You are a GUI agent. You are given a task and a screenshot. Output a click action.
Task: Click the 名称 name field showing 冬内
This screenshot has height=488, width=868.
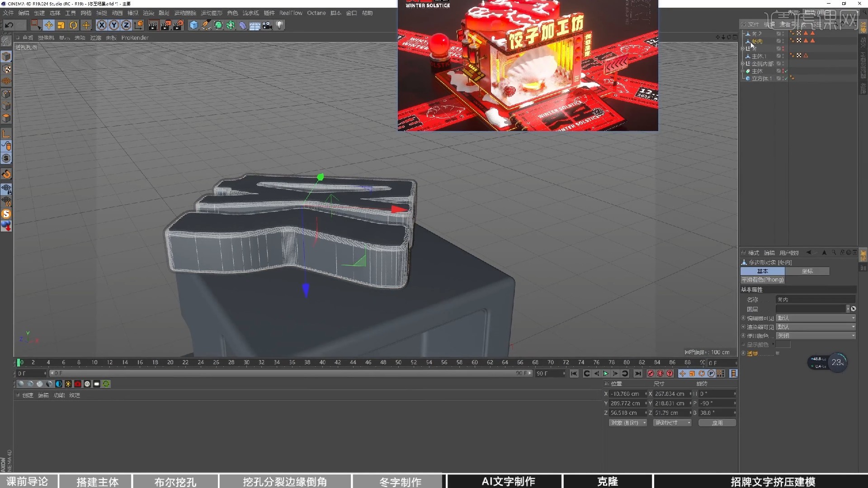[816, 300]
